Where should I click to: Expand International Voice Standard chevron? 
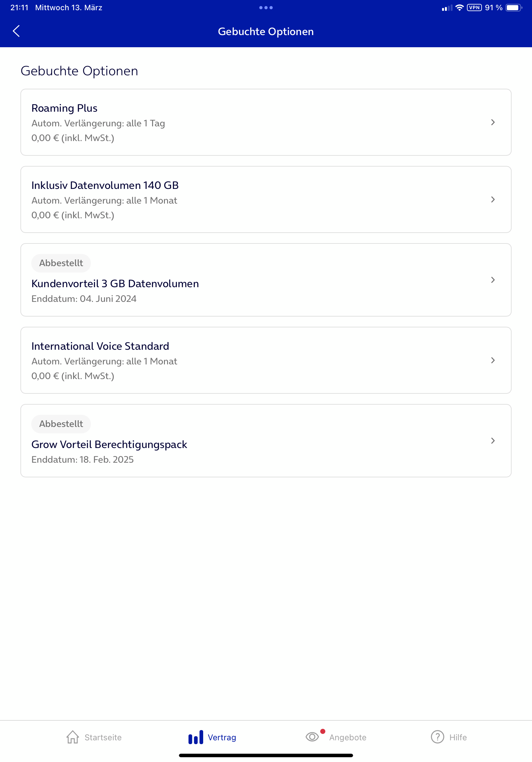pos(493,360)
